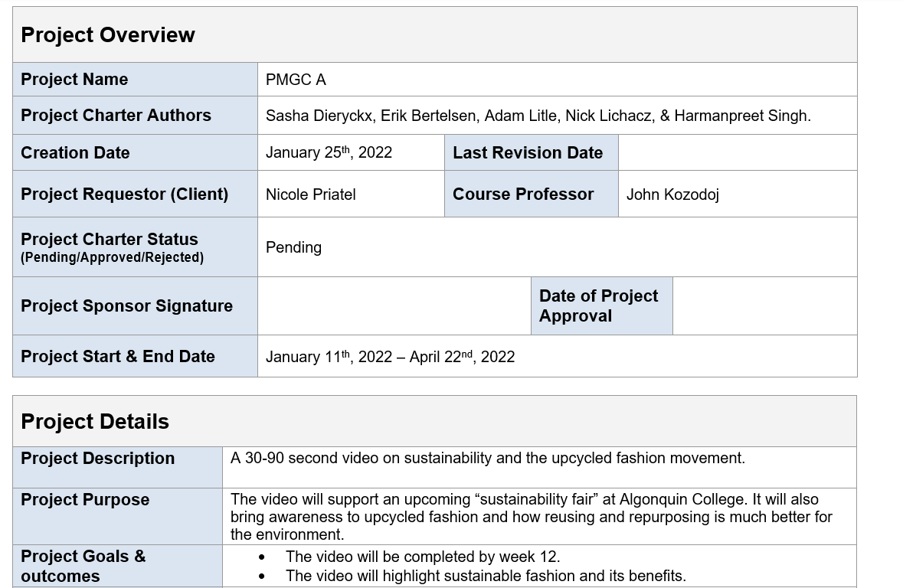Click the Project Charter Authors names text
Viewport: 903px width, 588px height.
(538, 116)
